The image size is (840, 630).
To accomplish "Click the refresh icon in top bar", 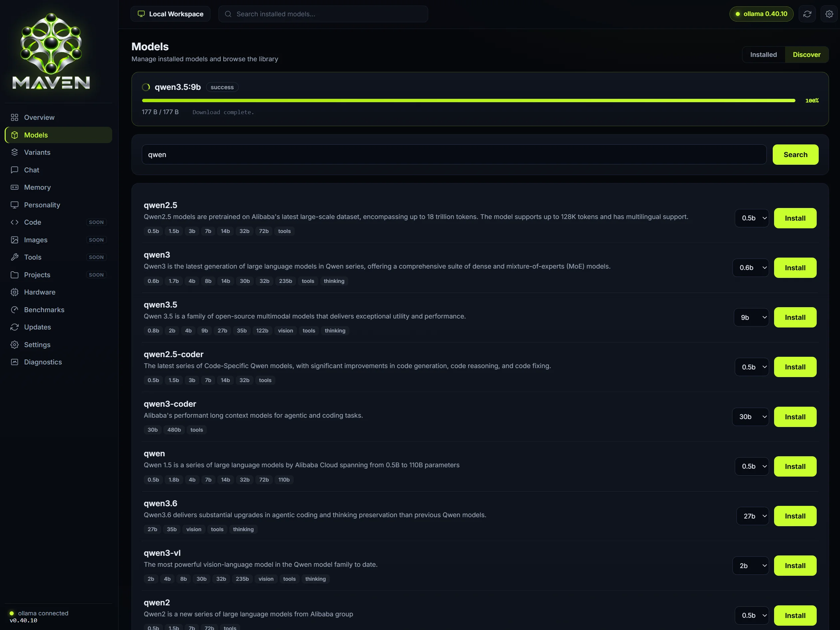I will 807,14.
